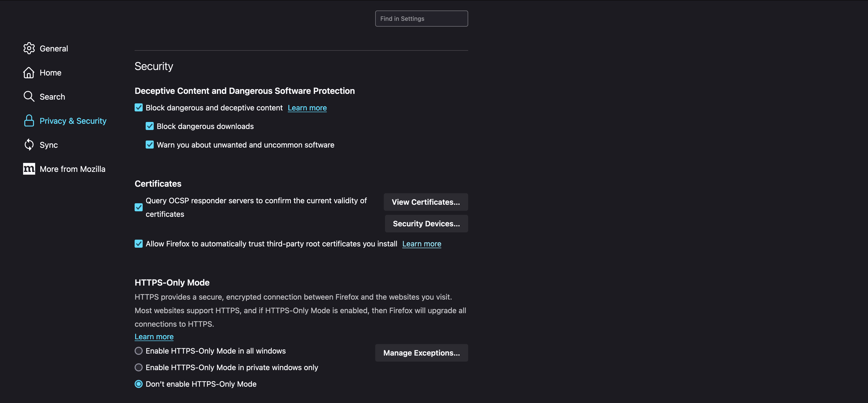Click the Search magnifier icon in sidebar
Viewport: 868px width, 403px height.
click(x=29, y=96)
